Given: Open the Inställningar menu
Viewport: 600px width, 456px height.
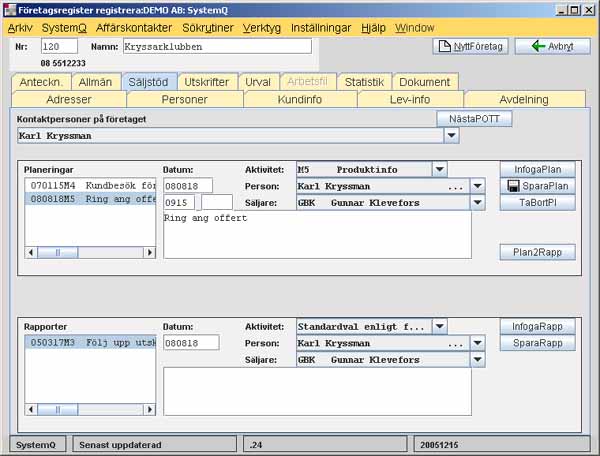Looking at the screenshot, I should 321,28.
